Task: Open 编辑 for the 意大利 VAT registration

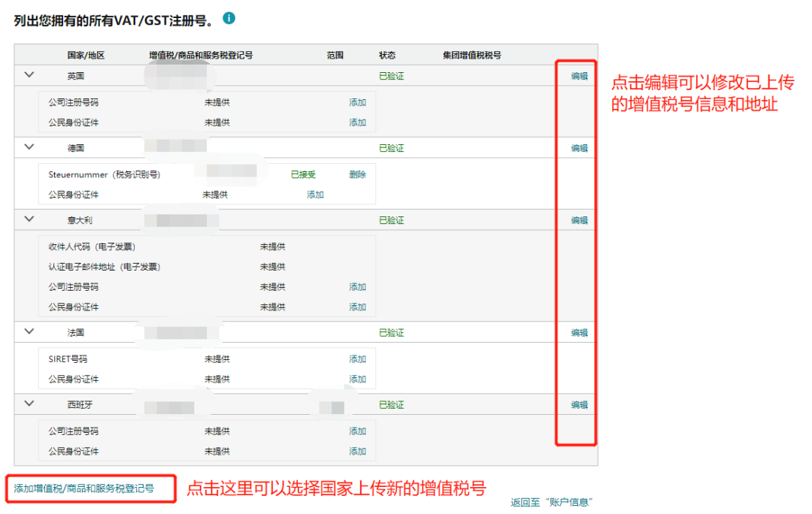Action: [577, 219]
